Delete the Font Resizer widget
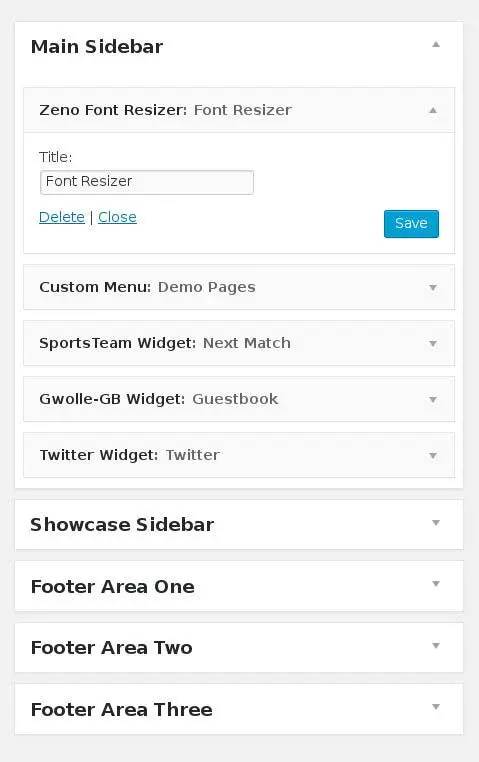Viewport: 479px width, 762px height. 62,217
